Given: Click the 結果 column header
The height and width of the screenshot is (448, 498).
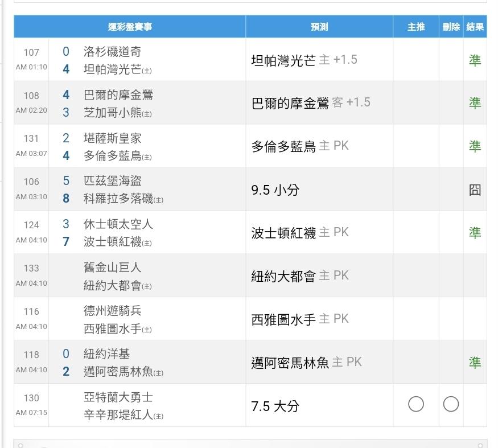Looking at the screenshot, I should click(x=475, y=27).
